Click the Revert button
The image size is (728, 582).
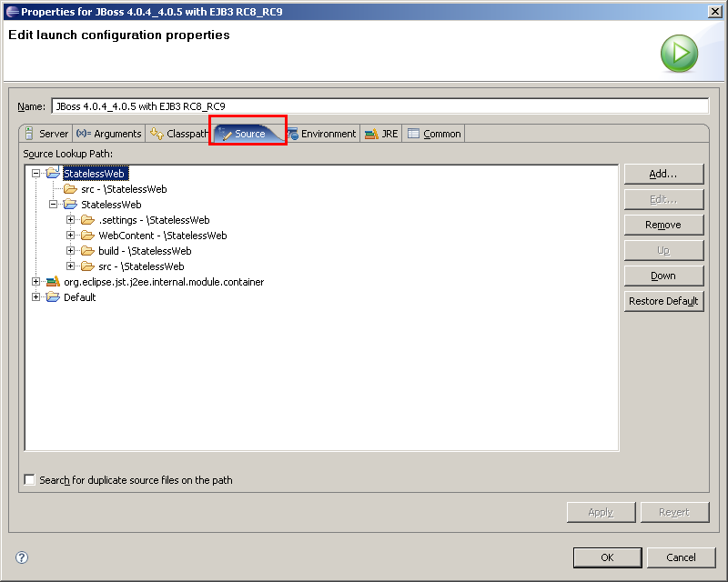pos(674,512)
